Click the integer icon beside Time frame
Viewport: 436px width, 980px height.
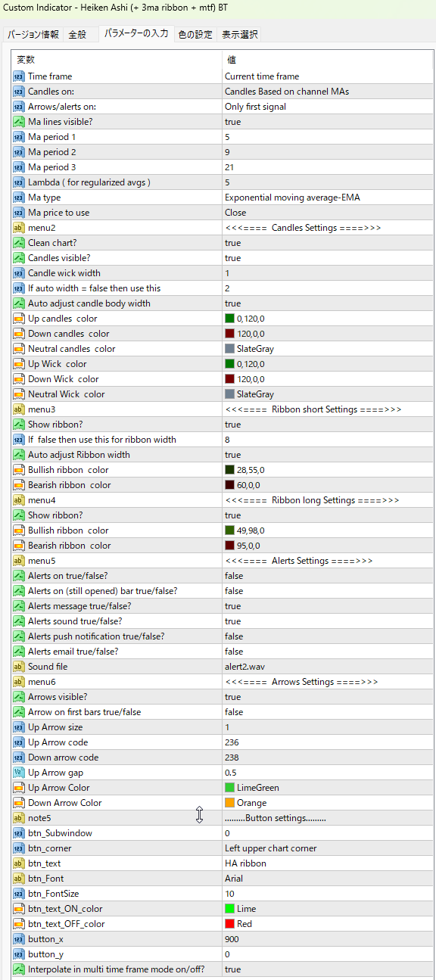click(19, 76)
